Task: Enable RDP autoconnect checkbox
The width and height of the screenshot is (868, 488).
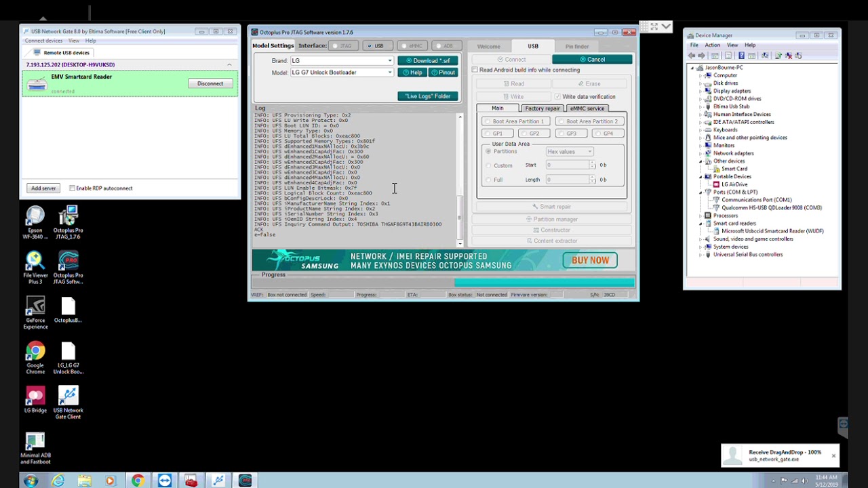Action: click(72, 188)
